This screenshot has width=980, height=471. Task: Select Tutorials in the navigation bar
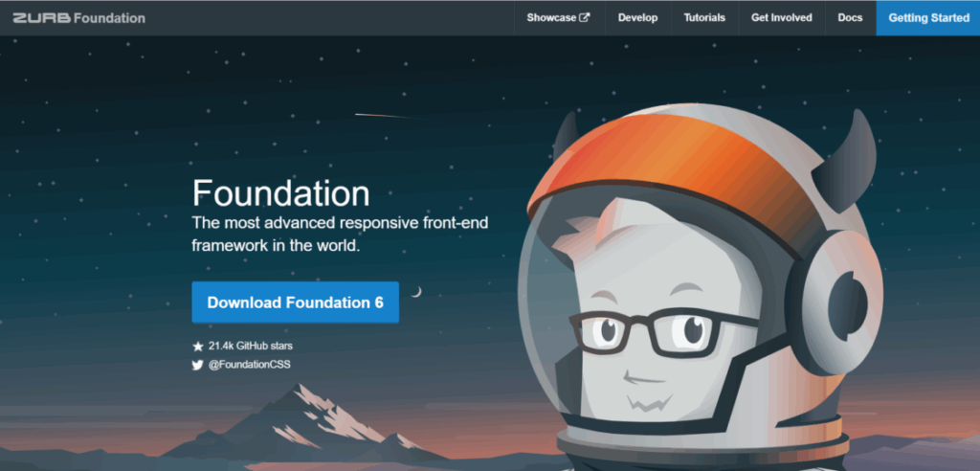(704, 18)
